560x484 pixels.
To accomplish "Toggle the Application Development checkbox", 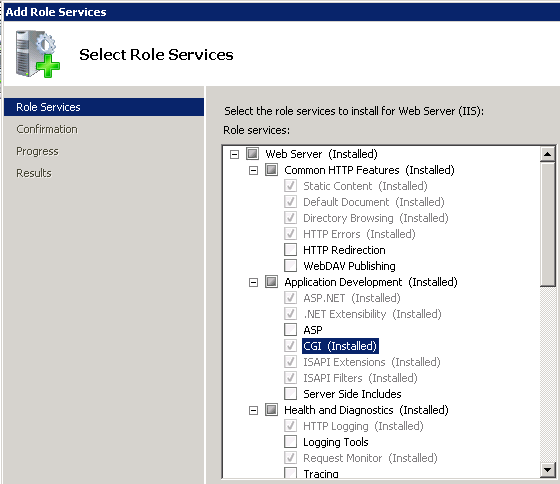I will click(271, 282).
